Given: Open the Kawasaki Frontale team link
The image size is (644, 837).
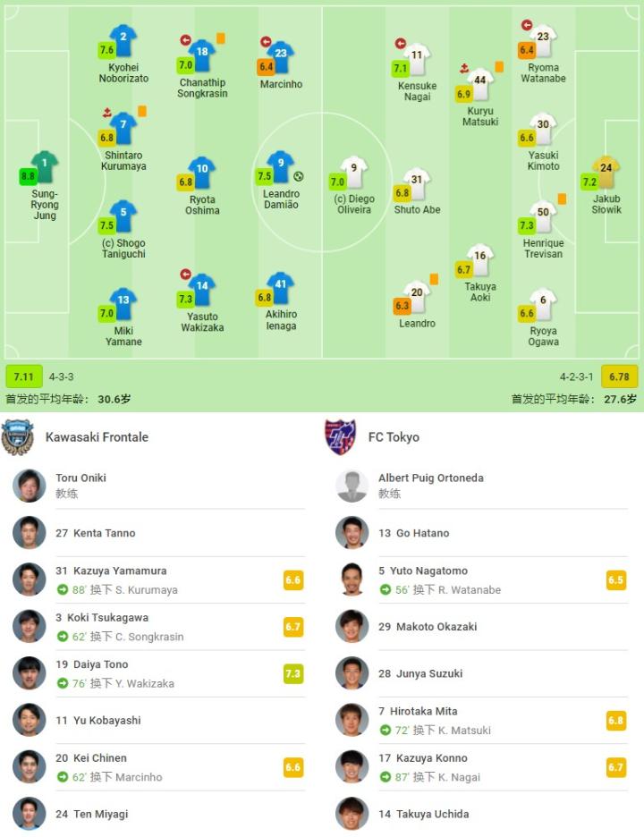Looking at the screenshot, I should pyautogui.click(x=97, y=437).
